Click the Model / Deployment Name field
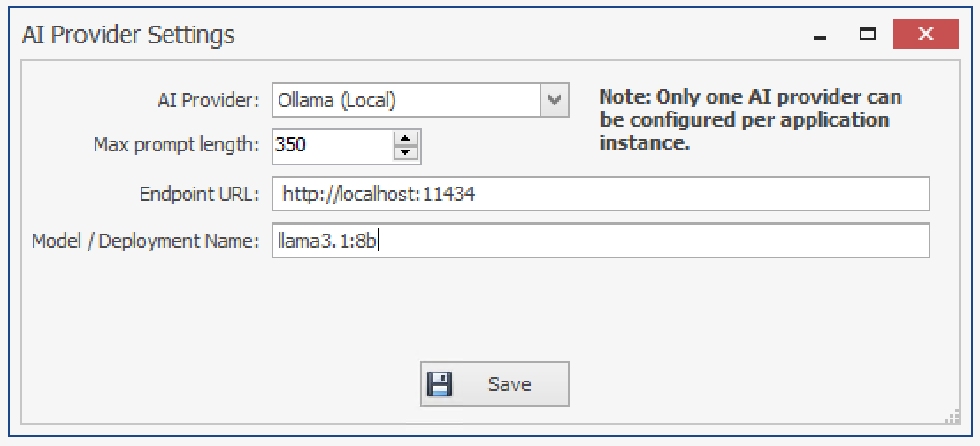 601,240
